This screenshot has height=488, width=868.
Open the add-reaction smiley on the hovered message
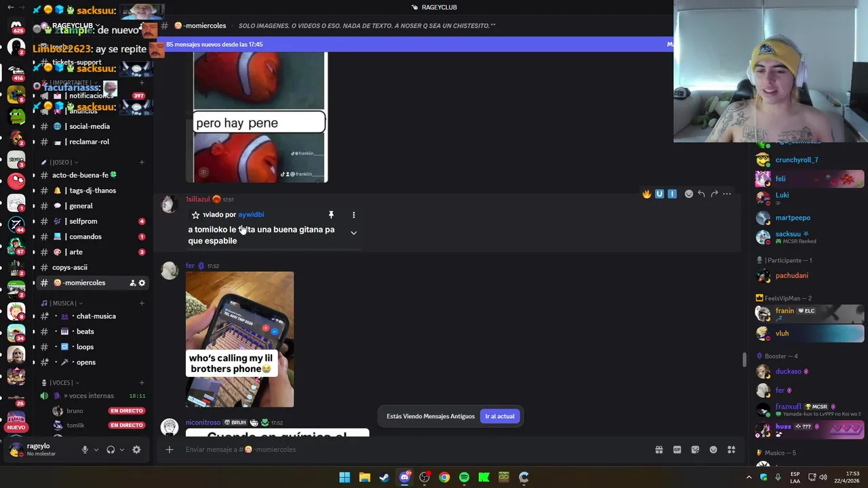pos(689,194)
